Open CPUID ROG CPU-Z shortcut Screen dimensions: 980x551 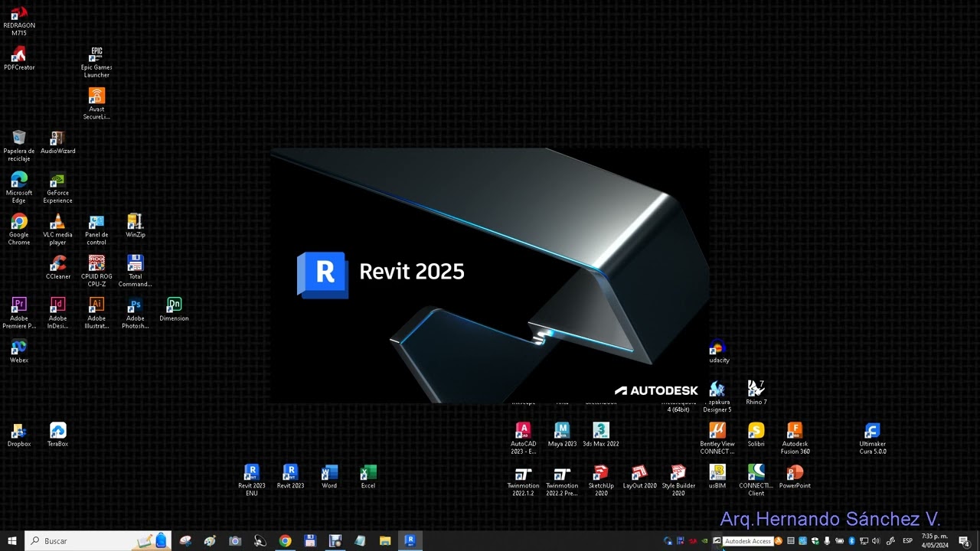(x=96, y=272)
